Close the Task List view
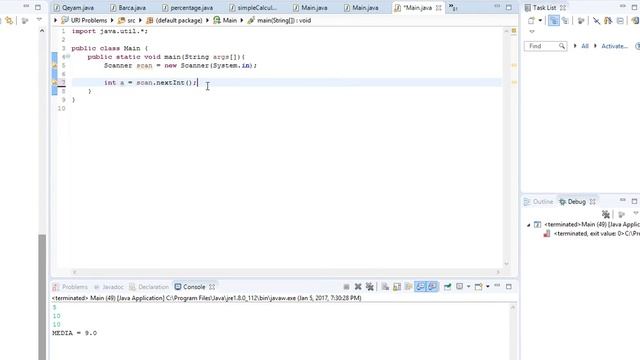 [563, 8]
